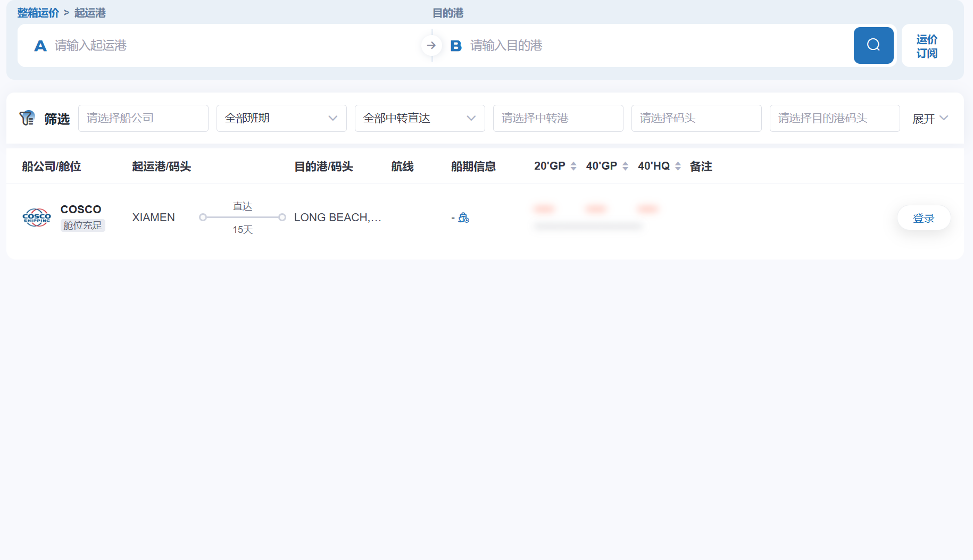
Task: Open the 全部中转直达 dropdown
Action: (420, 118)
